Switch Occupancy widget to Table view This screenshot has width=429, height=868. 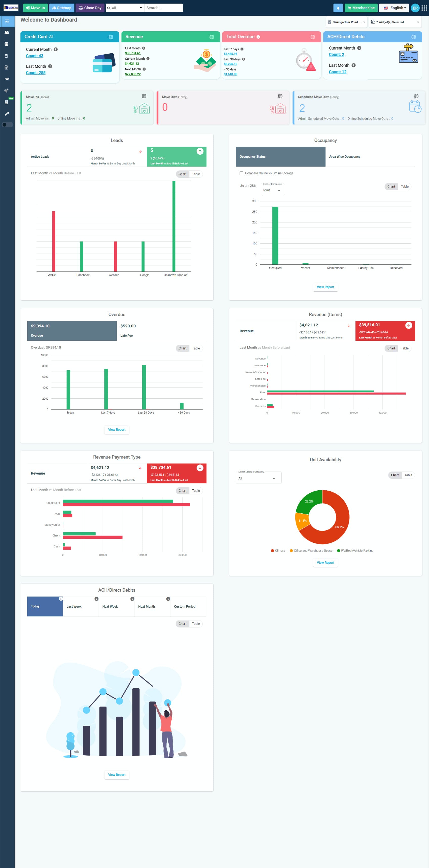pos(404,187)
